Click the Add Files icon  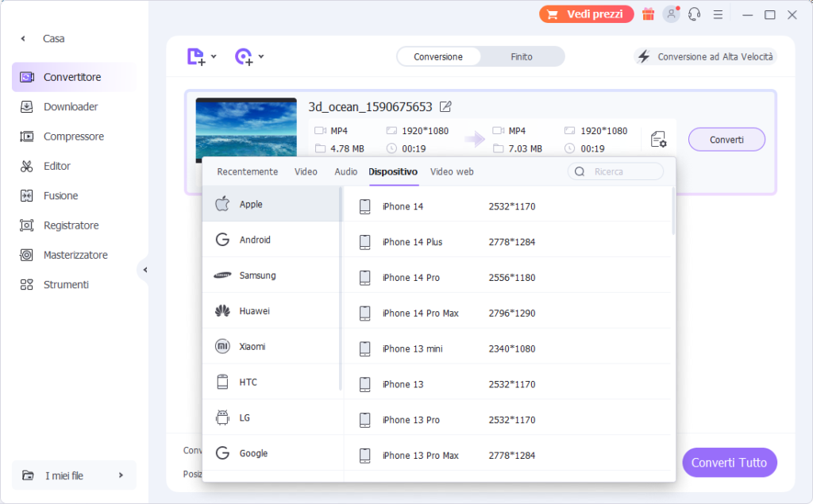[x=195, y=56]
